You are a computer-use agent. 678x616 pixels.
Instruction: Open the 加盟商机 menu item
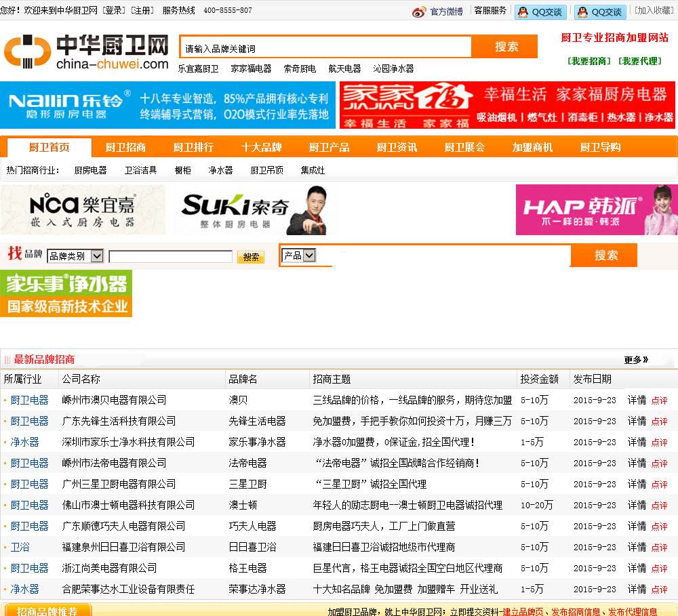(532, 148)
